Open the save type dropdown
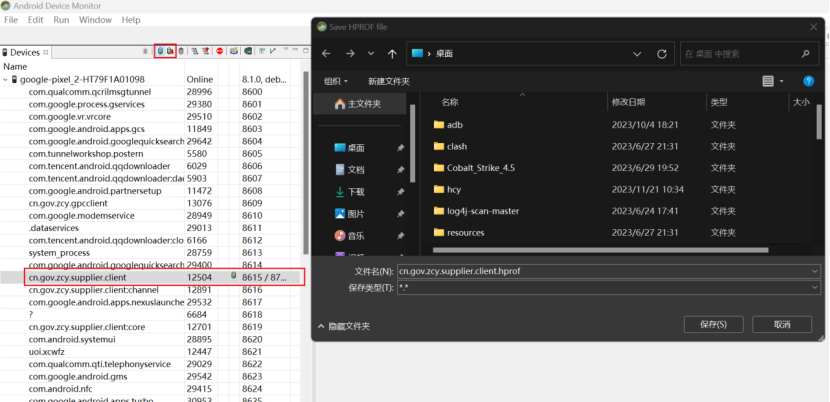Image resolution: width=830 pixels, height=402 pixels. coord(817,287)
